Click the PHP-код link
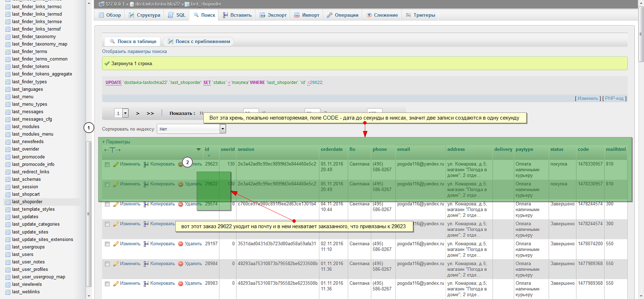644x299 pixels. click(614, 98)
